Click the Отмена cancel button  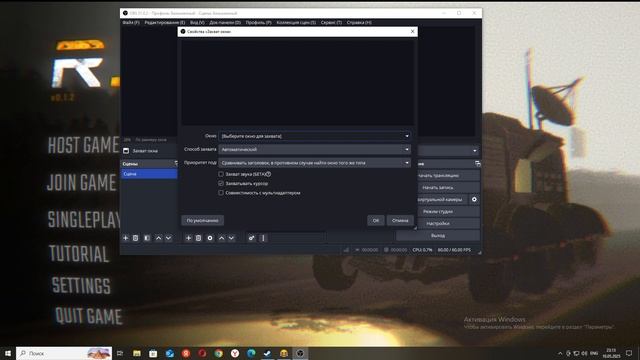400,220
